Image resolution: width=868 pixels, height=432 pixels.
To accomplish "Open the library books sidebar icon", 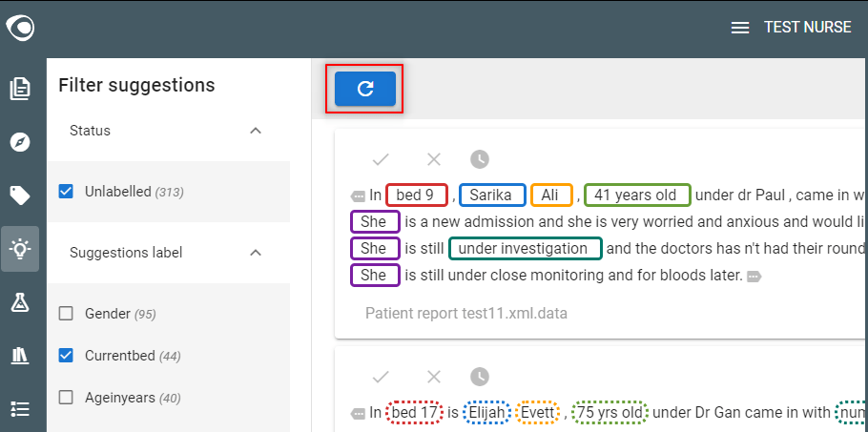I will [20, 356].
